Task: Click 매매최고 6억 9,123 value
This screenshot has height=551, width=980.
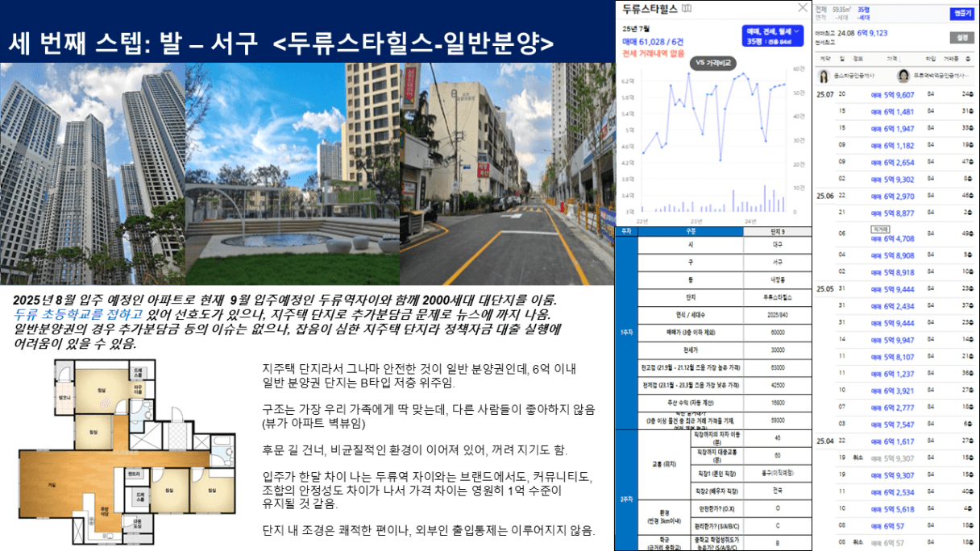Action: click(x=873, y=34)
